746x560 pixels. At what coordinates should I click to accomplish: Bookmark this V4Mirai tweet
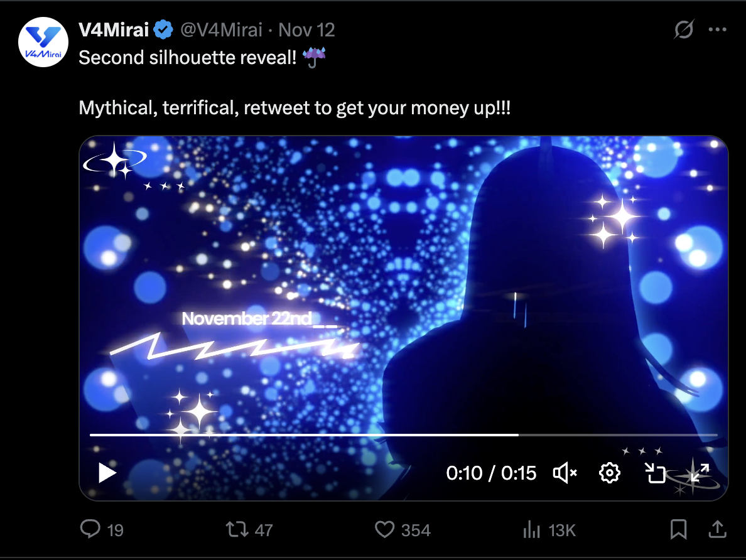click(x=678, y=529)
